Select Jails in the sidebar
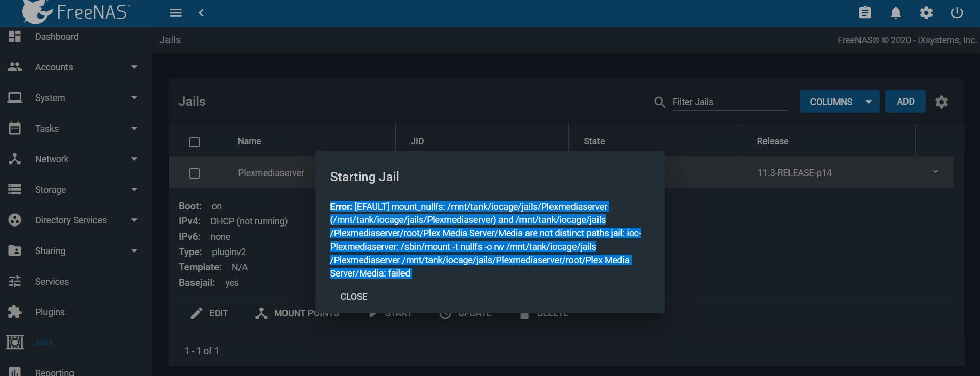980x376 pixels. click(x=43, y=343)
